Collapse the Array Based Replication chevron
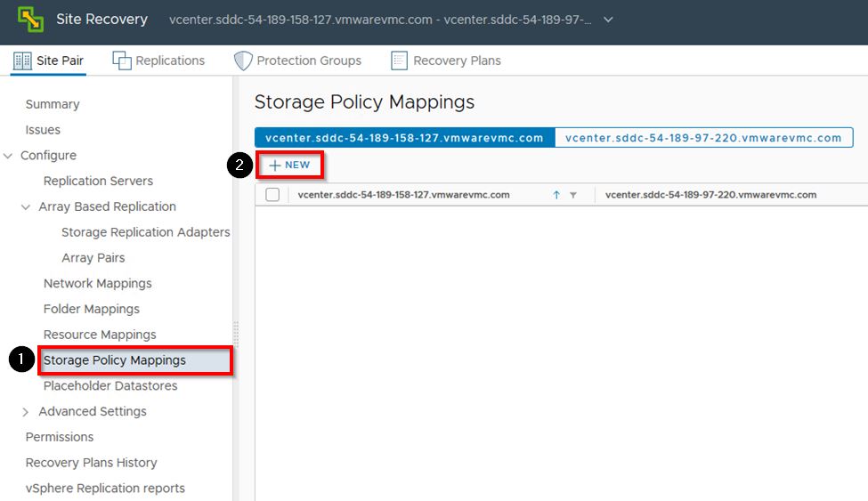 pyautogui.click(x=26, y=207)
